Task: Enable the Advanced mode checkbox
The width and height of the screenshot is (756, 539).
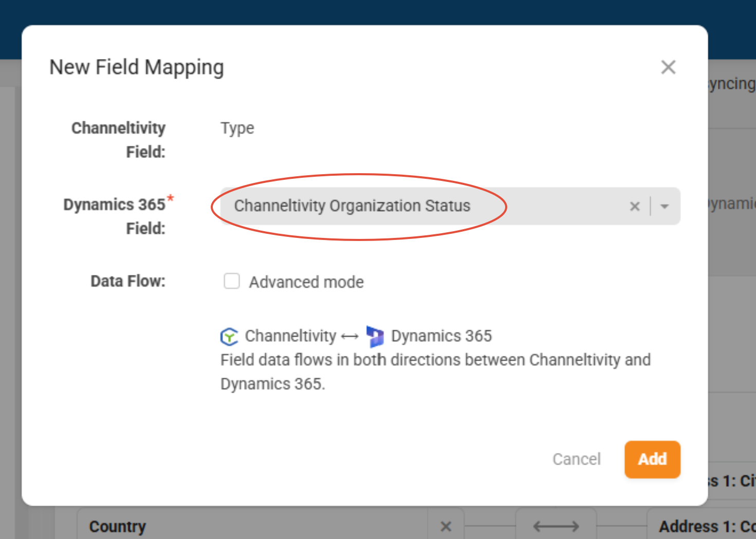Action: point(232,281)
